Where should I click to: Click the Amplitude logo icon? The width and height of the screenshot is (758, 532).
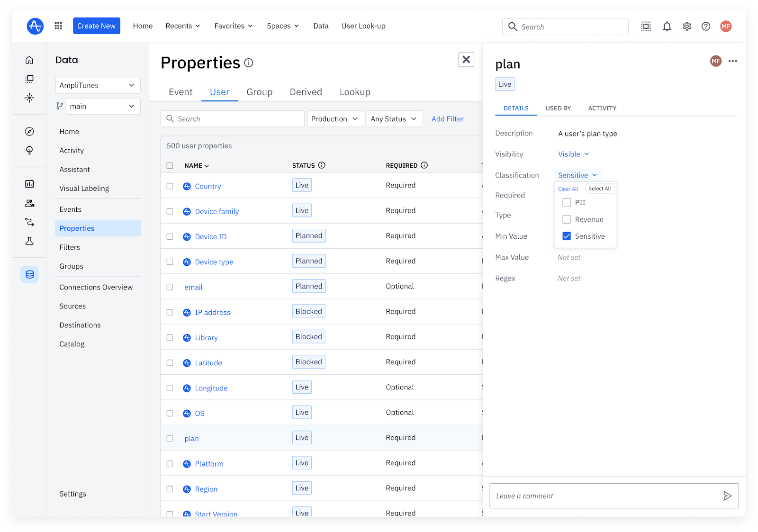click(35, 26)
